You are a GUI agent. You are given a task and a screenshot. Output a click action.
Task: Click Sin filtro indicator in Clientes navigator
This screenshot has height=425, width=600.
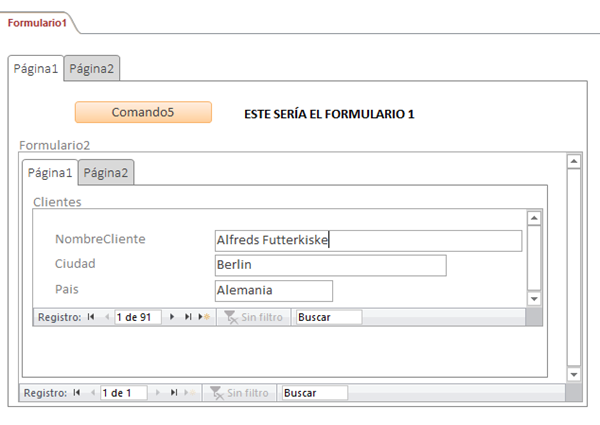click(x=254, y=317)
